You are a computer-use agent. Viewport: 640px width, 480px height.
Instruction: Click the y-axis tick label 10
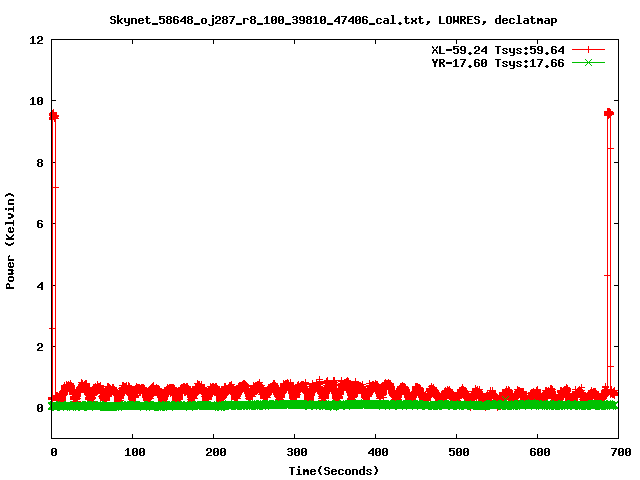click(x=36, y=101)
